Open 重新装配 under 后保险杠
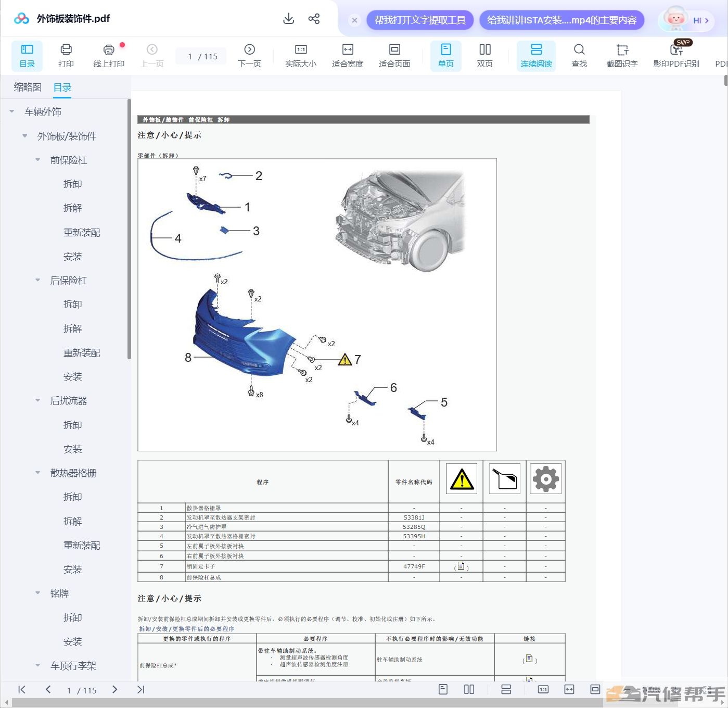The image size is (728, 708). [x=82, y=352]
